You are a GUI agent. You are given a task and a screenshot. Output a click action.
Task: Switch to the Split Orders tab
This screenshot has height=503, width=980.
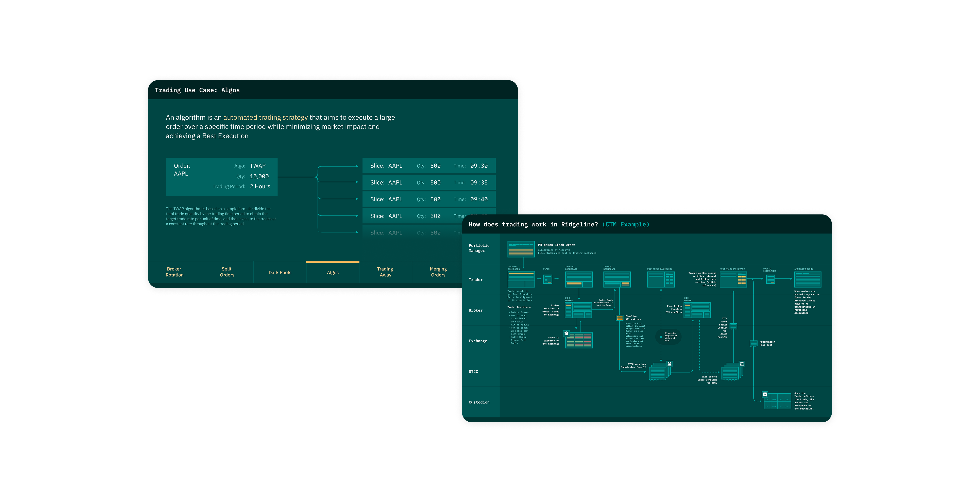coord(227,272)
